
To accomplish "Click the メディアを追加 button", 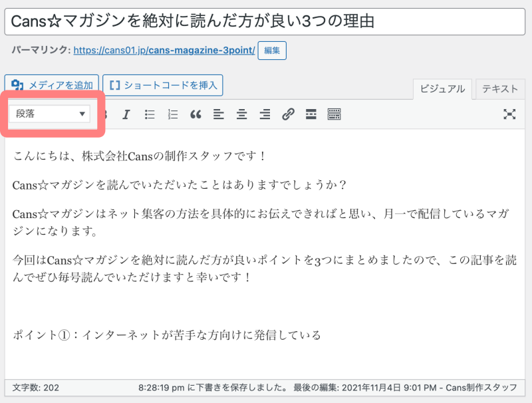I will click(52, 85).
